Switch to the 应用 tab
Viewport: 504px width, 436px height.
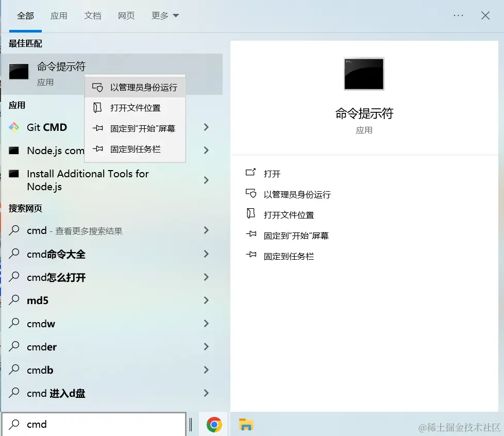(x=59, y=15)
